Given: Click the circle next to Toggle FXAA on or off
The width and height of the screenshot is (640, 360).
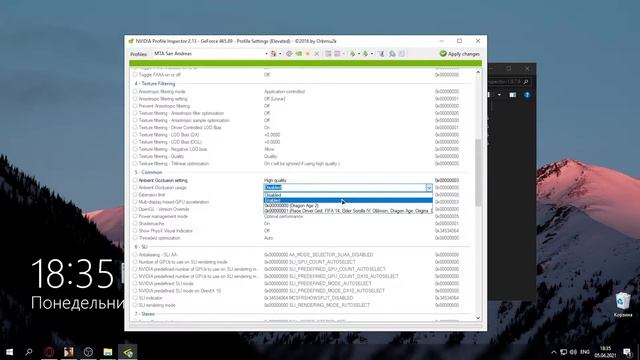Looking at the screenshot, I should (x=135, y=75).
